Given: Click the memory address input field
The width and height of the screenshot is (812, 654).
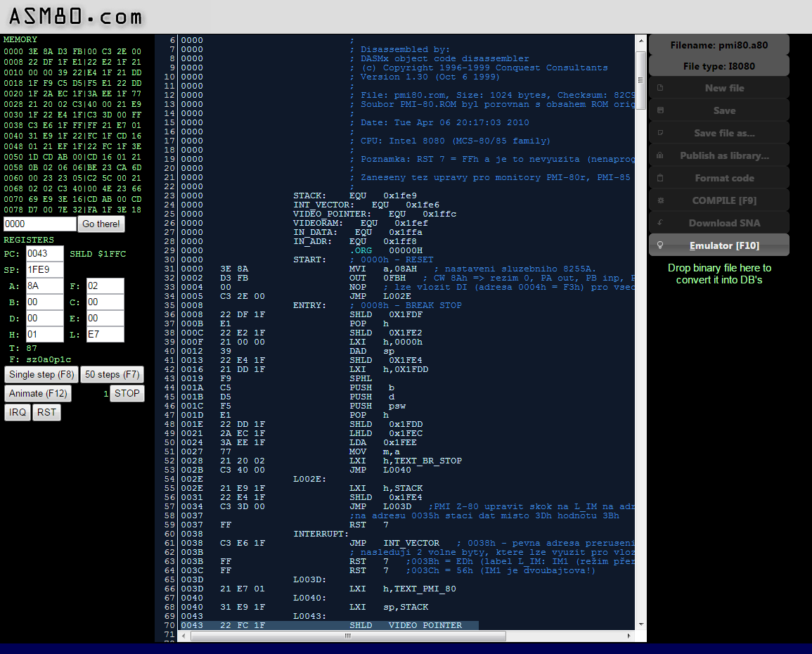Looking at the screenshot, I should point(39,224).
